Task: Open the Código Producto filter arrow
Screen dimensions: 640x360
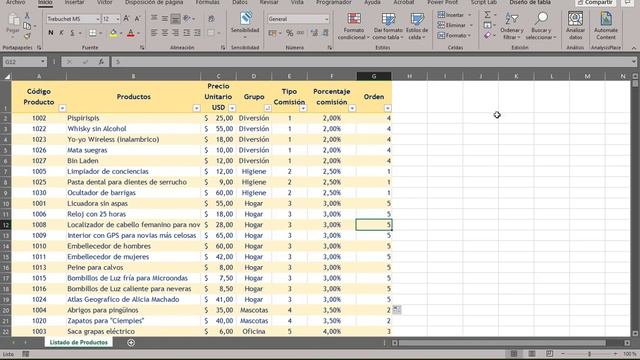Action: [62, 108]
